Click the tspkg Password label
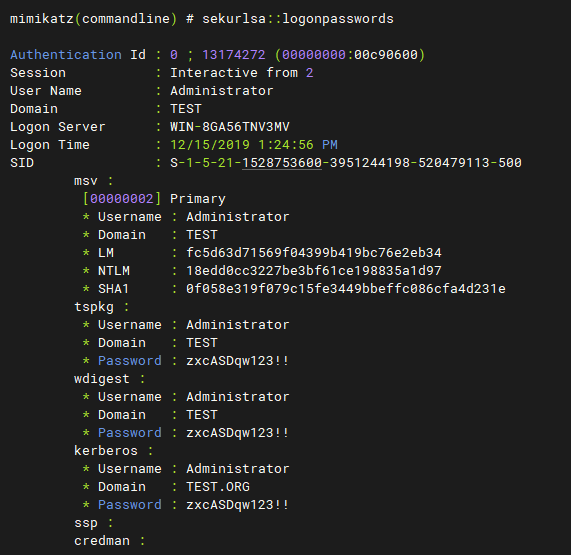This screenshot has height=555, width=571. pyautogui.click(x=129, y=361)
